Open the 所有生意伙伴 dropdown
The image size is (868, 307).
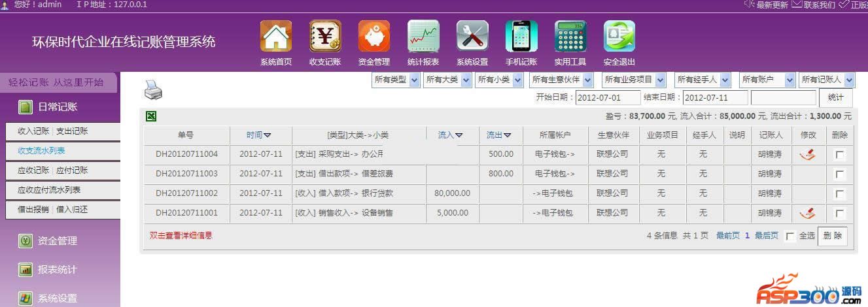[x=562, y=80]
